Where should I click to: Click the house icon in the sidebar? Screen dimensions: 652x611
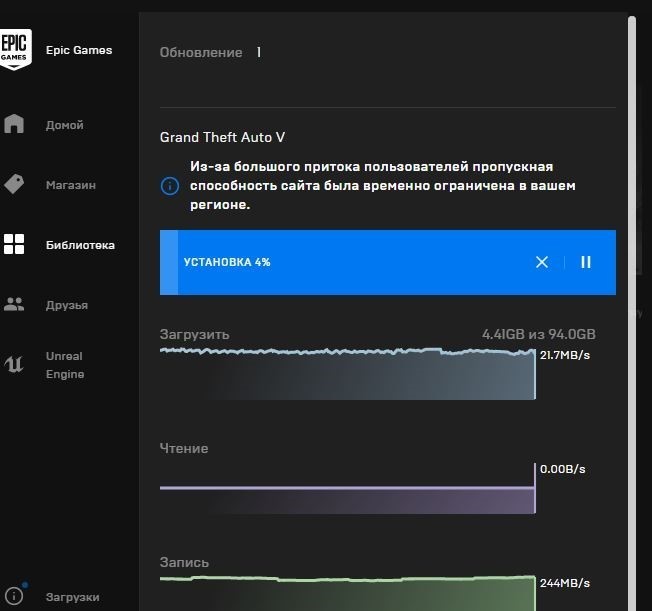coord(14,124)
